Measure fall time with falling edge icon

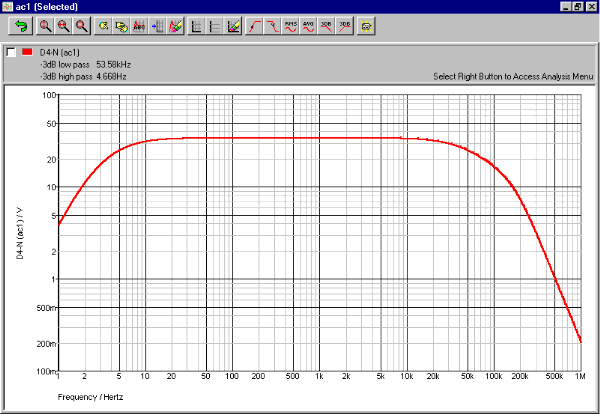tap(272, 24)
